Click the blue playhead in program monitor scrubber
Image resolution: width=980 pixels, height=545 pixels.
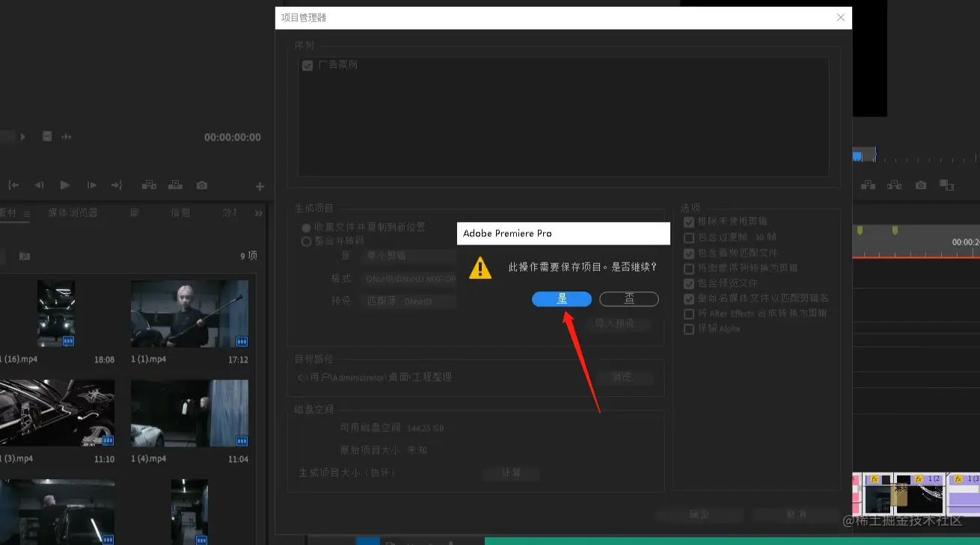pos(857,156)
